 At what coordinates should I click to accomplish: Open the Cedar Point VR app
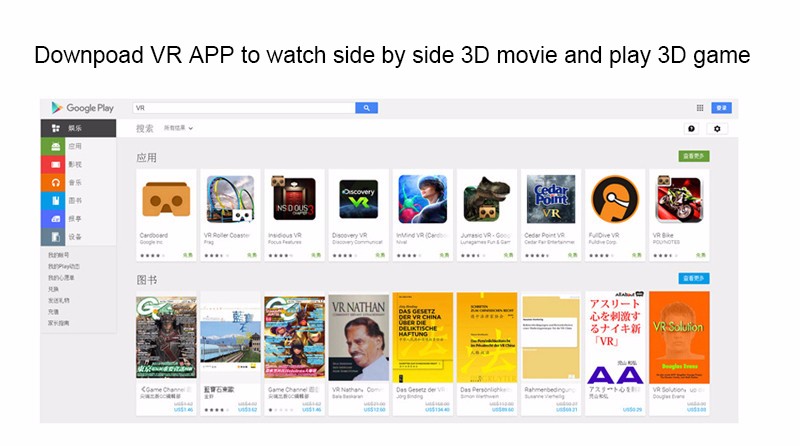click(x=551, y=199)
